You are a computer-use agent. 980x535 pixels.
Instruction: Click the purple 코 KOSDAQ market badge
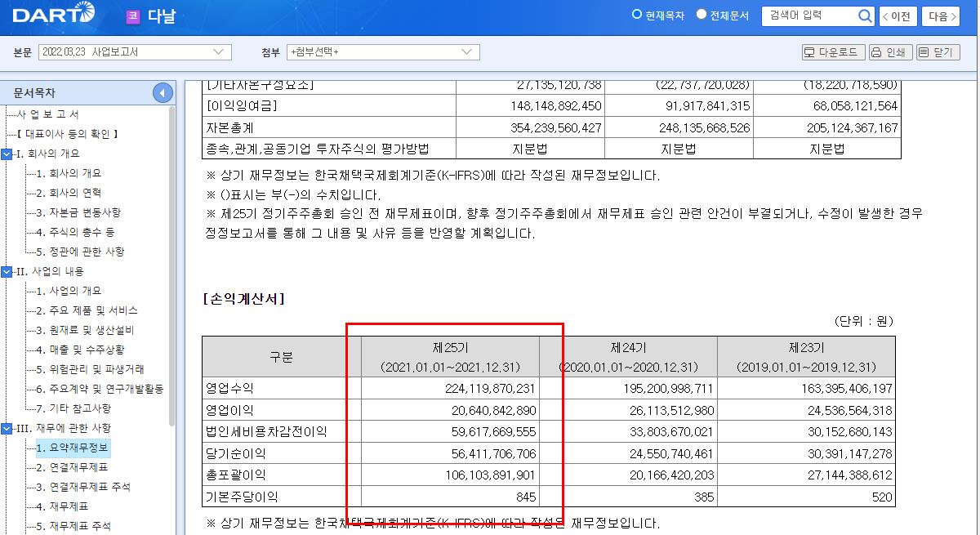[133, 16]
